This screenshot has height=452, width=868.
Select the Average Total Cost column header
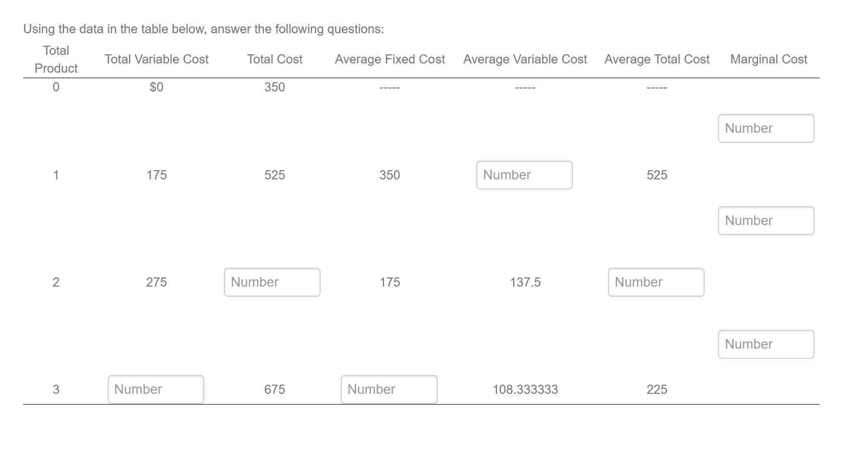657,59
